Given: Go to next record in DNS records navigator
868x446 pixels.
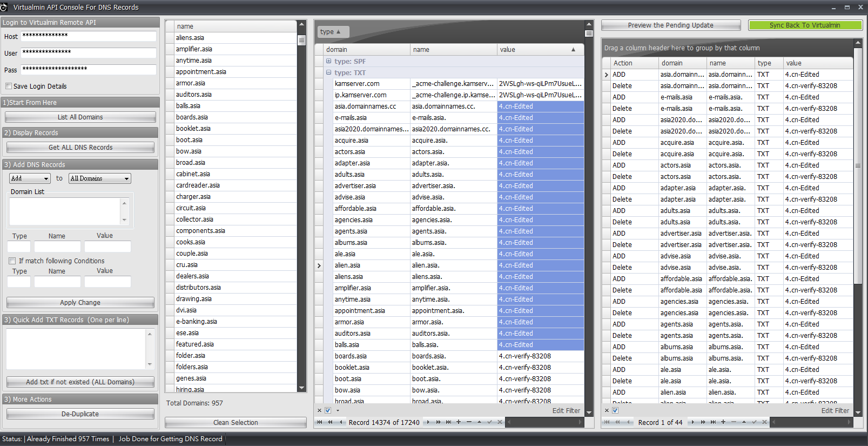Looking at the screenshot, I should (428, 422).
